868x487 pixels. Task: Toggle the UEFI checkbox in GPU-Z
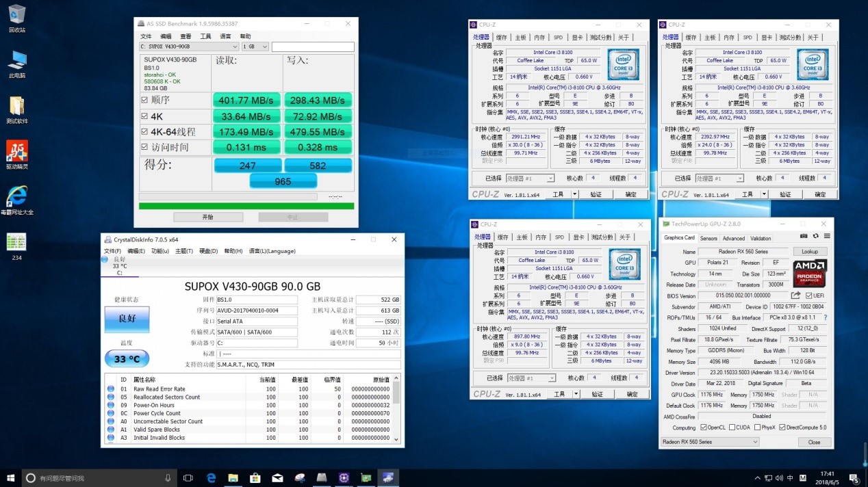[808, 295]
